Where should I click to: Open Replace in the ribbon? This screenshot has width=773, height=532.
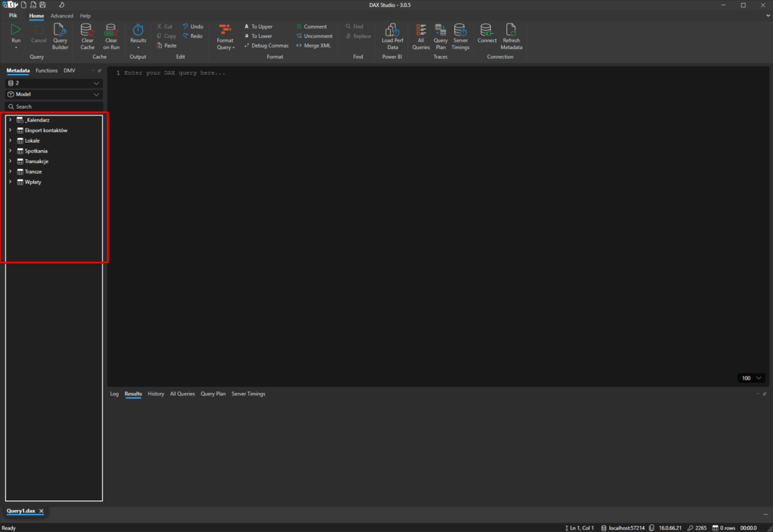pos(359,36)
